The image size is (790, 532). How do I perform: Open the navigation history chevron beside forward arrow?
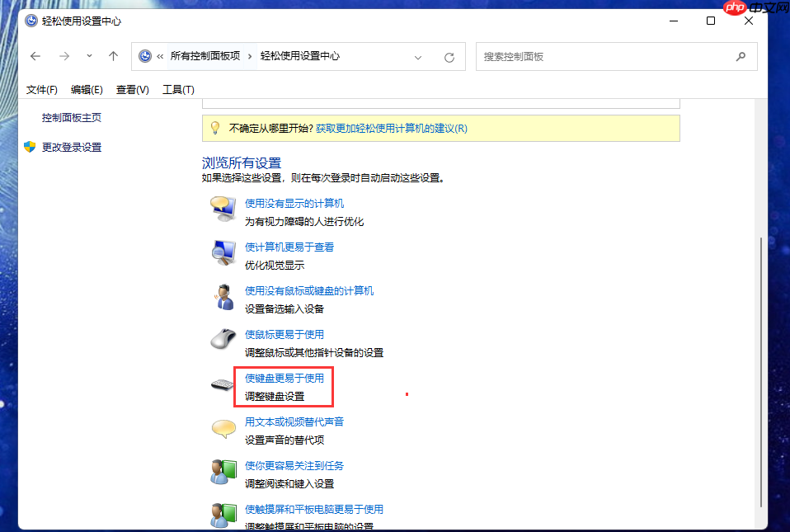(x=88, y=56)
